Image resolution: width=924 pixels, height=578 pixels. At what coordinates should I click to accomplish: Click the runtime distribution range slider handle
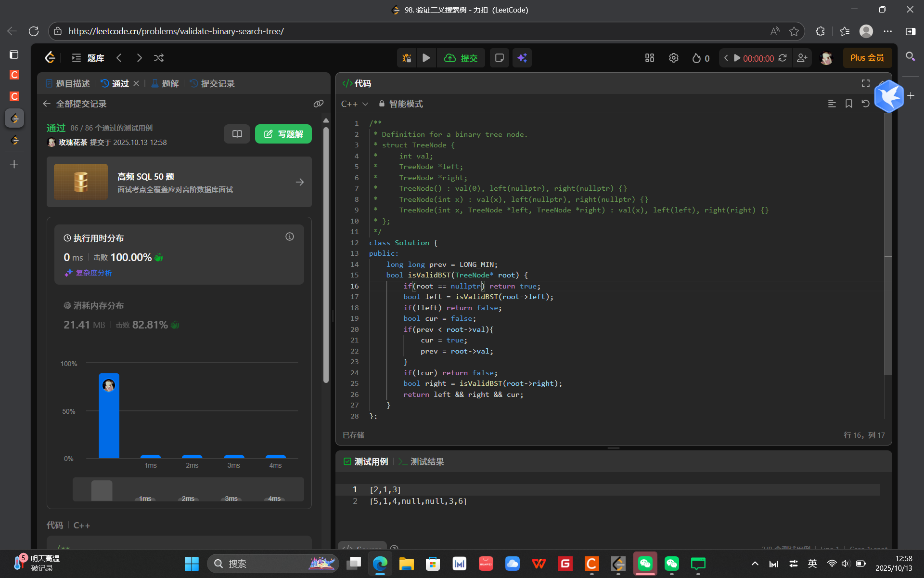click(x=102, y=490)
